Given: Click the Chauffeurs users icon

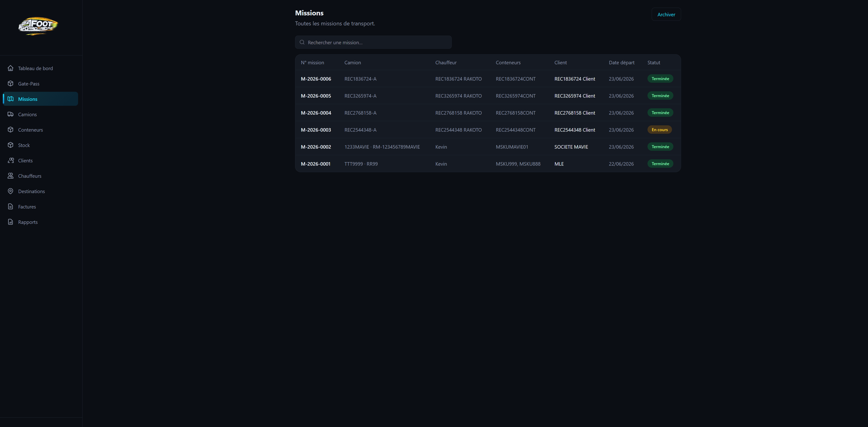Looking at the screenshot, I should [x=10, y=176].
